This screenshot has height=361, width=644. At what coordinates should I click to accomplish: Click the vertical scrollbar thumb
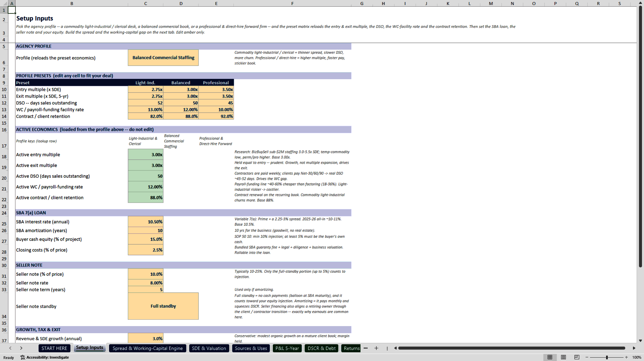click(640, 137)
